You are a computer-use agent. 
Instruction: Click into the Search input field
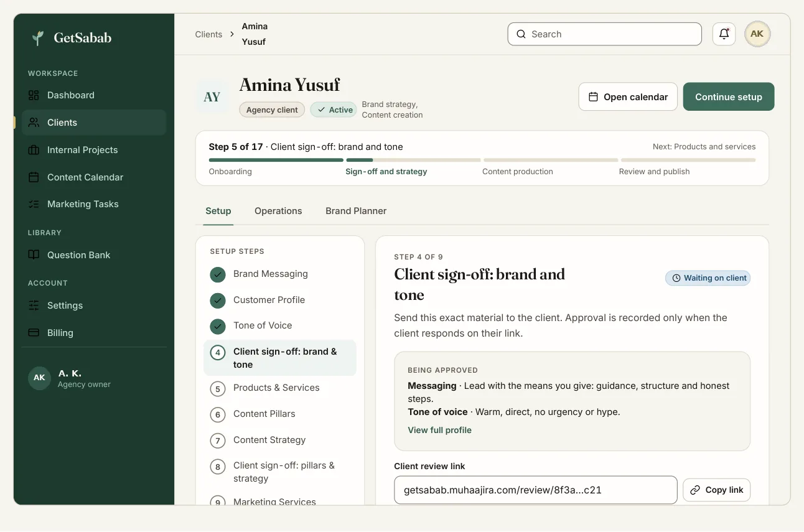605,34
